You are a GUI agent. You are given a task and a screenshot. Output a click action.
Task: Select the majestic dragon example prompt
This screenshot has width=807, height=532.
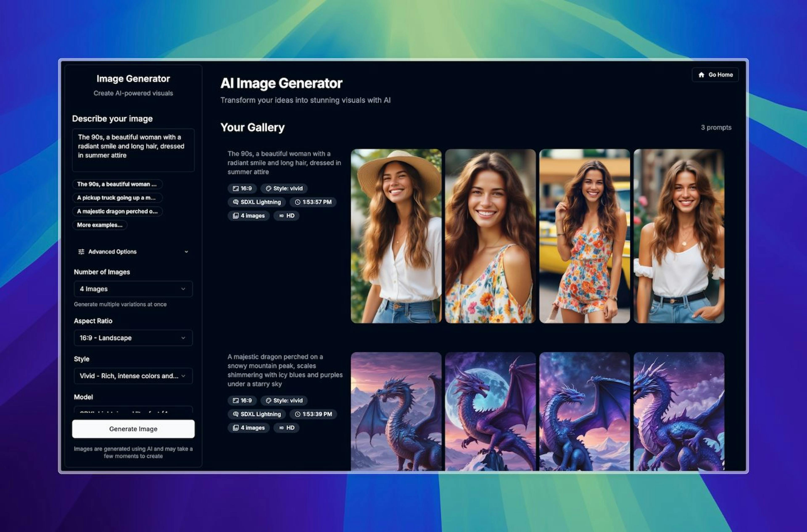click(x=117, y=211)
